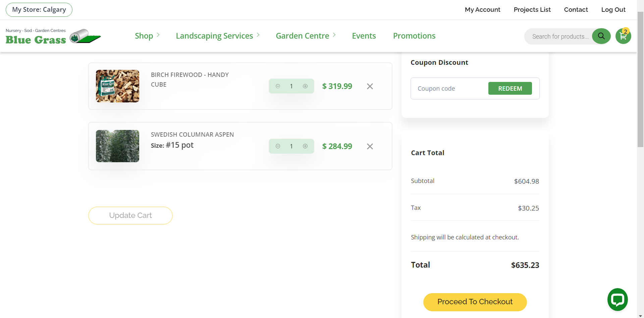The image size is (644, 318).
Task: Decrease Swedish Columnar Aspen quantity
Action: (x=278, y=146)
